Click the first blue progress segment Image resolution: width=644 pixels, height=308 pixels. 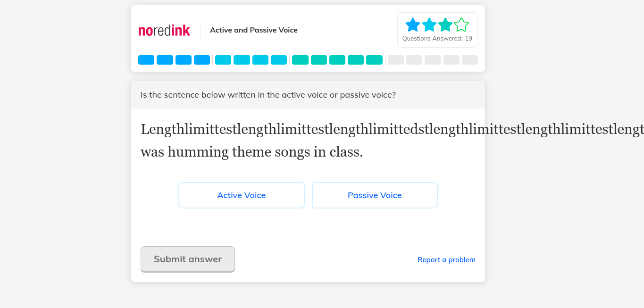[146, 60]
